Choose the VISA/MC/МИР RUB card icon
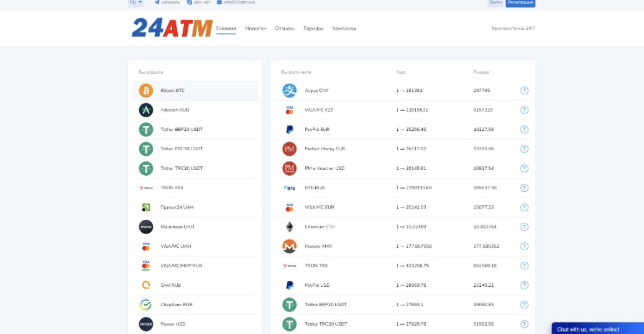 146,266
